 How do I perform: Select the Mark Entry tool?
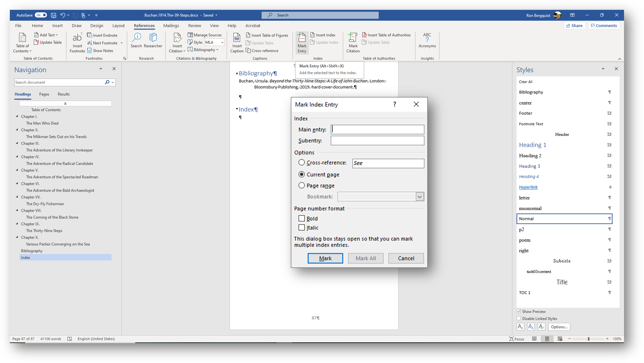click(302, 43)
